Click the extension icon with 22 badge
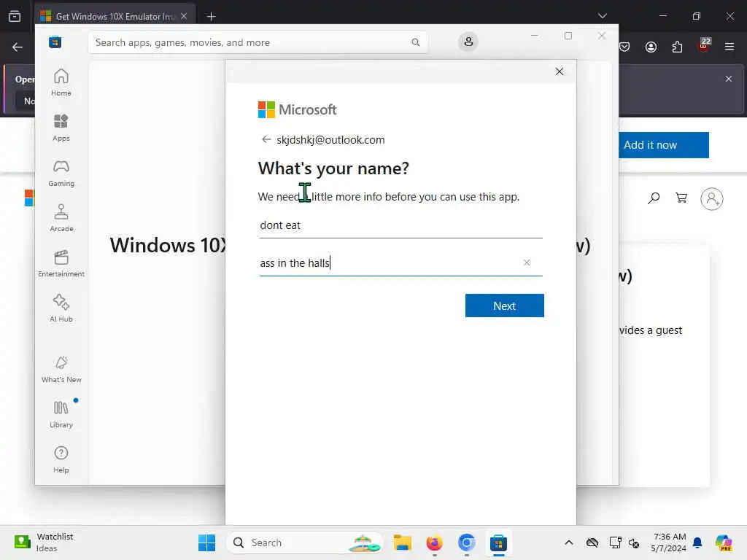Image resolution: width=747 pixels, height=560 pixels. (x=704, y=45)
